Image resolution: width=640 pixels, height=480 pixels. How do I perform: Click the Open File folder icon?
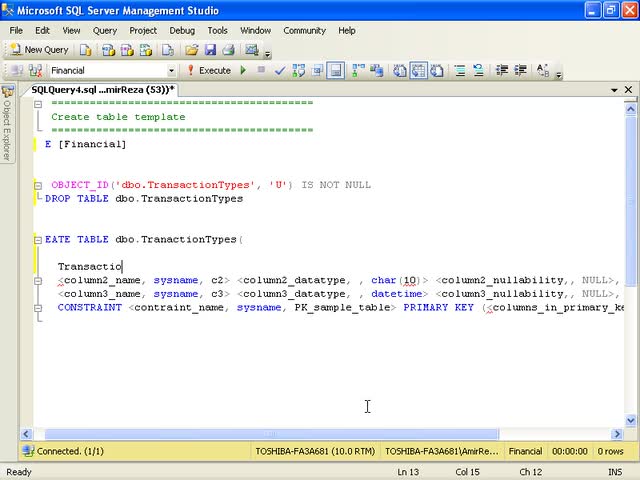coord(191,49)
